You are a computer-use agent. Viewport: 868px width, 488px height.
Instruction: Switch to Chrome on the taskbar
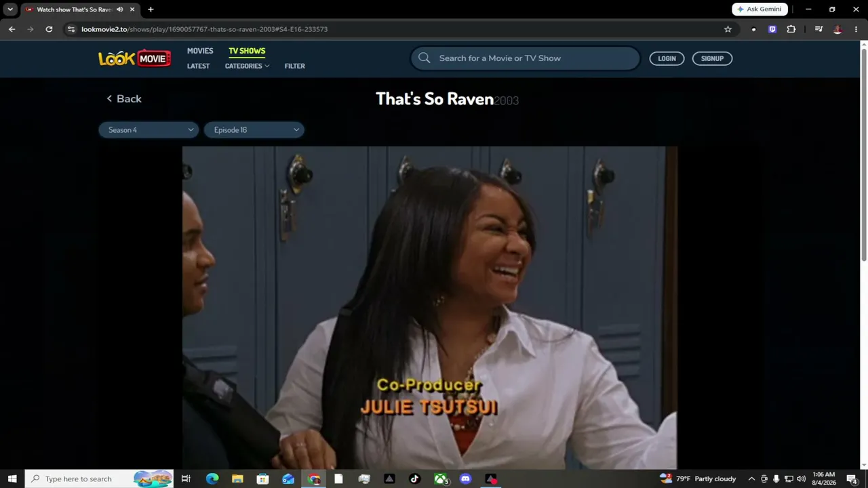click(x=314, y=479)
